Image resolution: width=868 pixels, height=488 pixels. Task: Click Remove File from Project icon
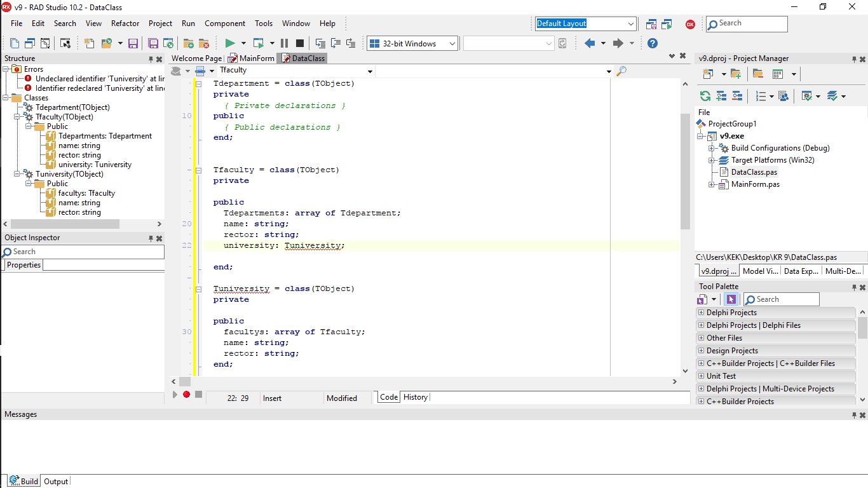(204, 43)
